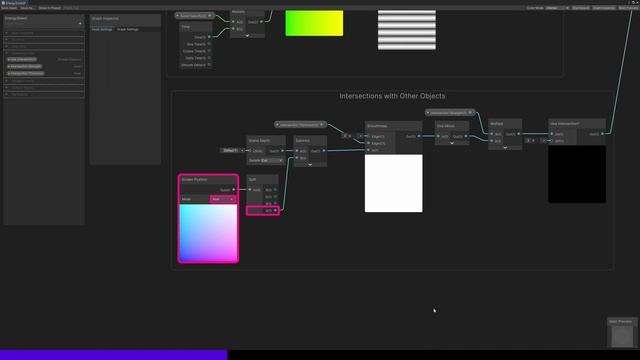Image resolution: width=640 pixels, height=360 pixels.
Task: Add a property with the Blackboard plus button
Action: 80,23
